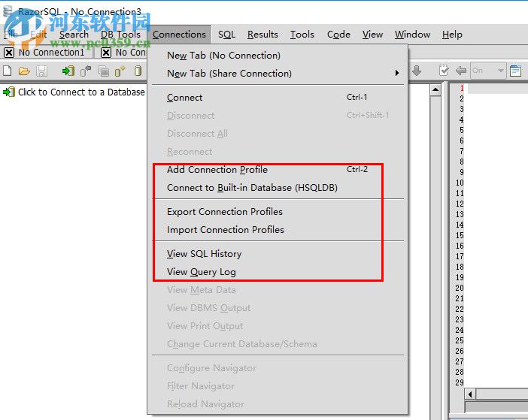Open the Results menu

tap(262, 35)
